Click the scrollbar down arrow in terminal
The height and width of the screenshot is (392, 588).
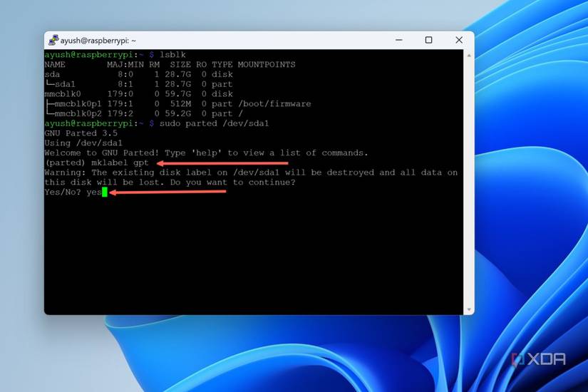point(469,309)
